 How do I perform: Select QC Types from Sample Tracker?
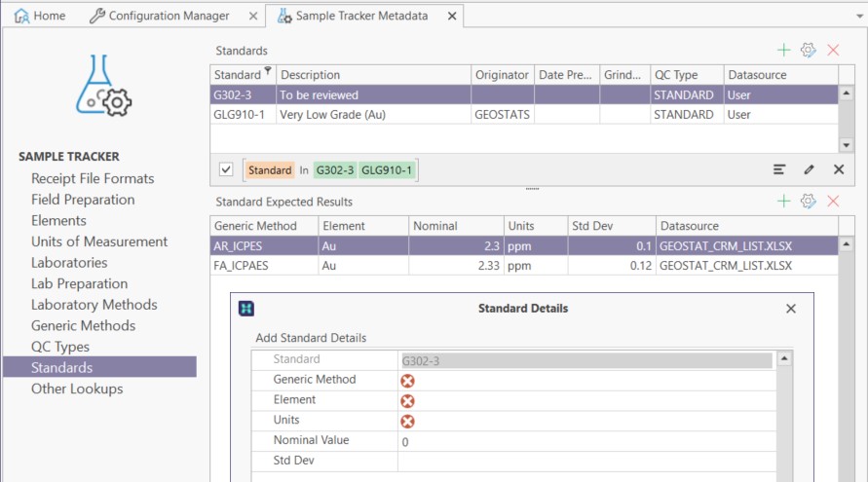(59, 347)
